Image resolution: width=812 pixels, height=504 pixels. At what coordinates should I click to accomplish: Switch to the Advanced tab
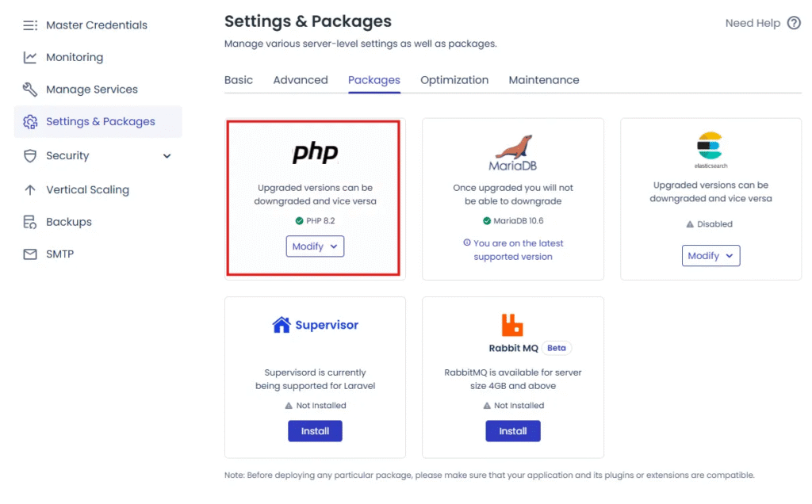point(301,80)
